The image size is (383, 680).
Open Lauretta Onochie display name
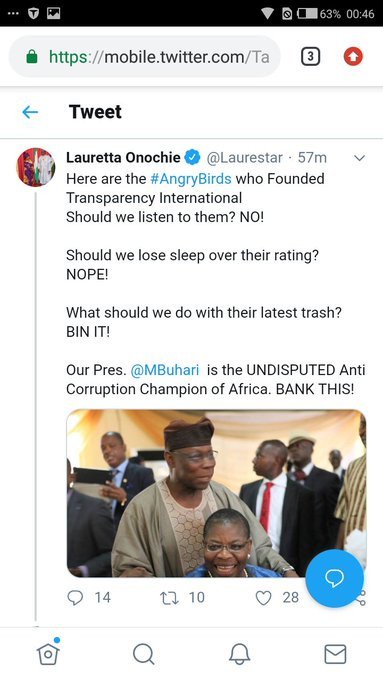123,157
